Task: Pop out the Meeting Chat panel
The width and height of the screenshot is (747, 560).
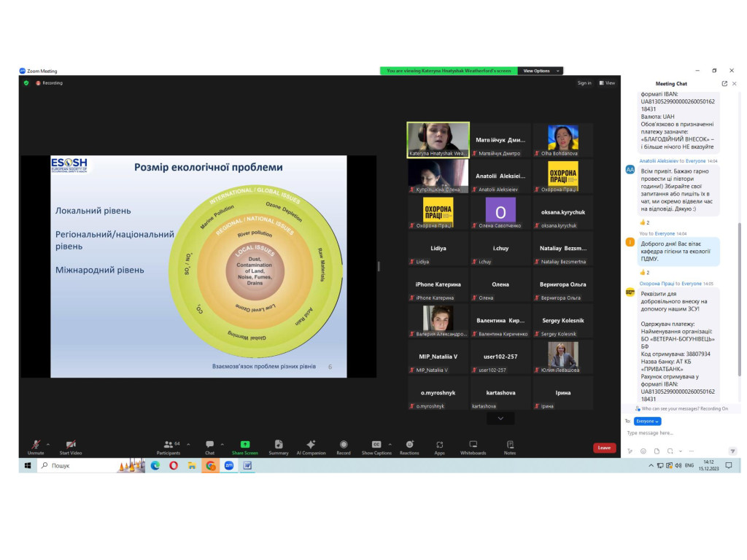Action: (x=724, y=83)
